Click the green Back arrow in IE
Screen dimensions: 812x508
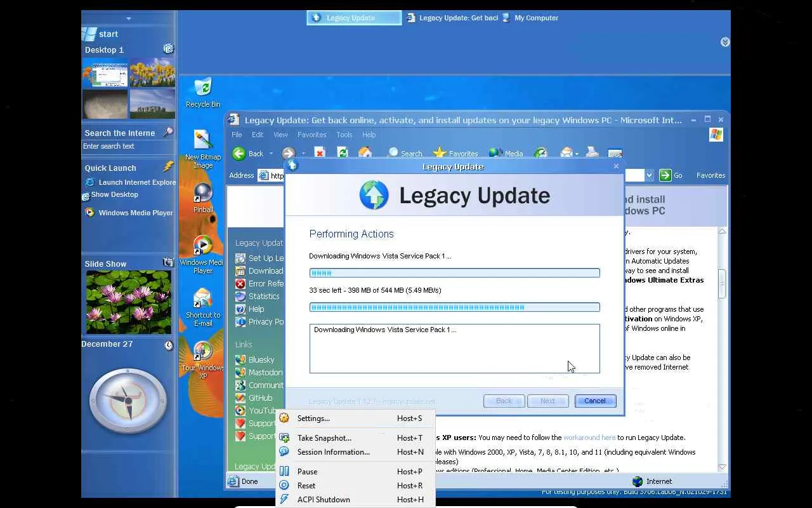(x=239, y=153)
